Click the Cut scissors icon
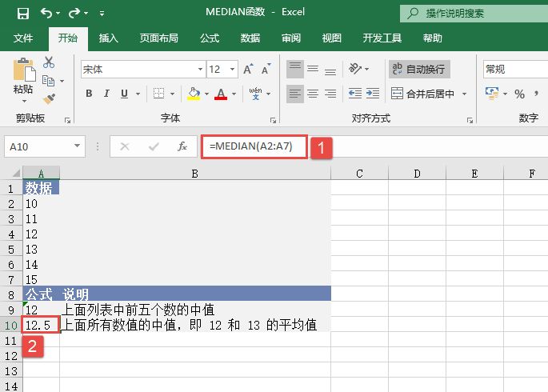 pyautogui.click(x=49, y=62)
